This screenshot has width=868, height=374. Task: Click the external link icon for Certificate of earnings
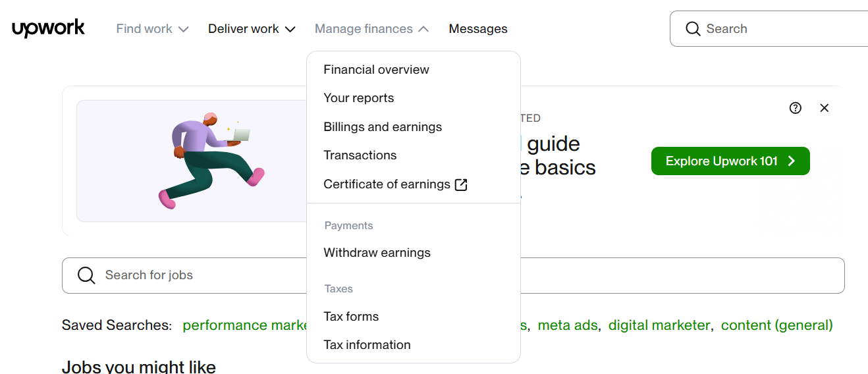[x=461, y=184]
